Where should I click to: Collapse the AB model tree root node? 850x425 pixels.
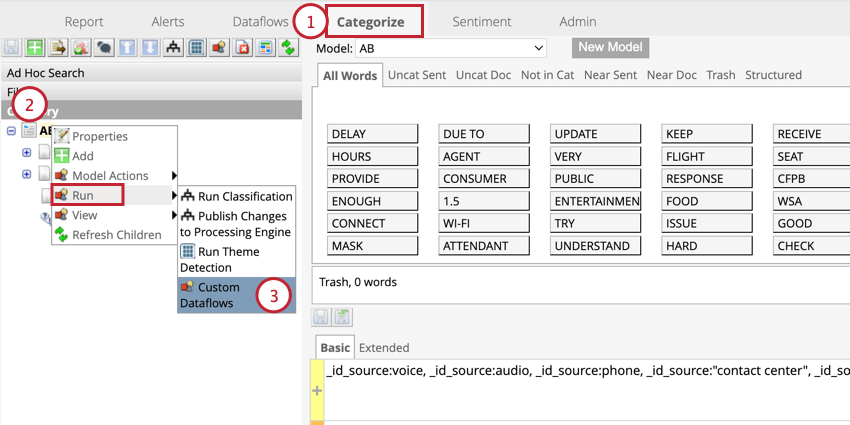[x=11, y=131]
